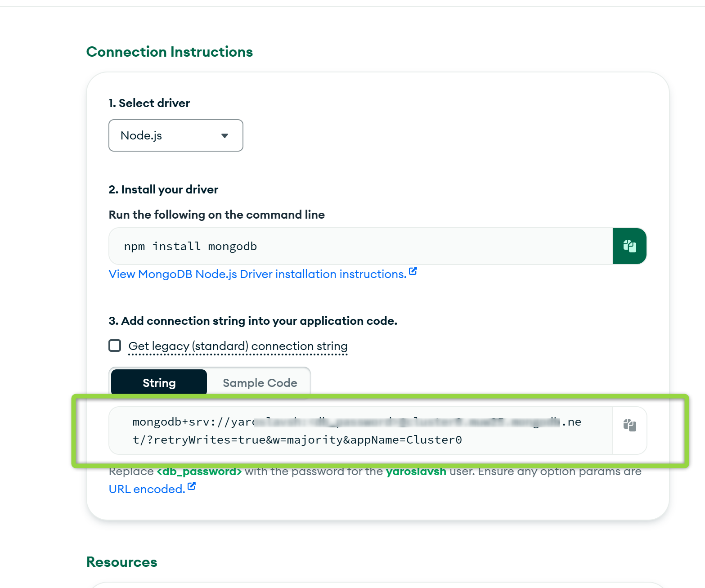Click the 'Get legacy (standard) connection string' label
The height and width of the screenshot is (588, 705).
[x=238, y=346]
